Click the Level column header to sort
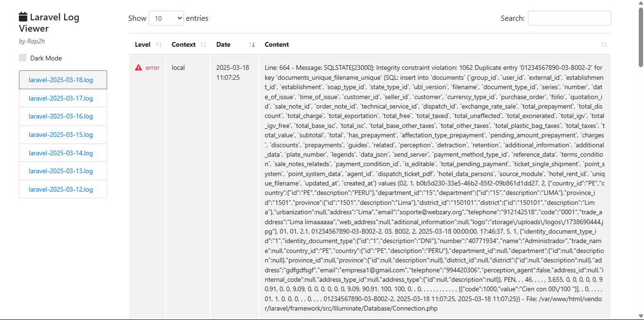Image resolution: width=644 pixels, height=320 pixels. click(x=142, y=44)
